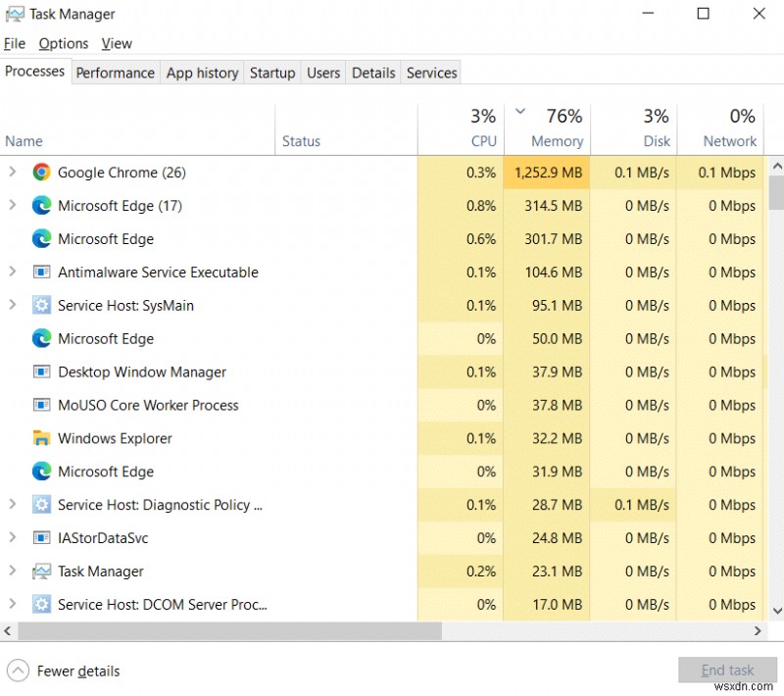Click the Google Chrome process icon
784x696 pixels.
pos(41,172)
